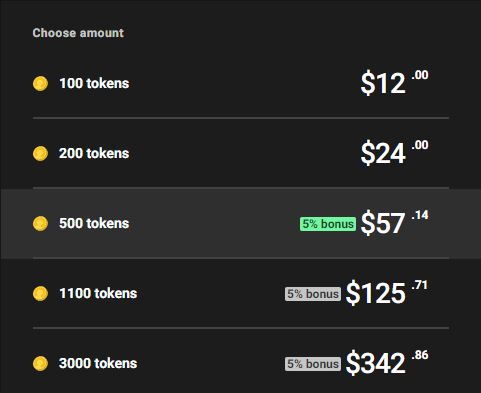Click the $12.00 price

click(394, 82)
